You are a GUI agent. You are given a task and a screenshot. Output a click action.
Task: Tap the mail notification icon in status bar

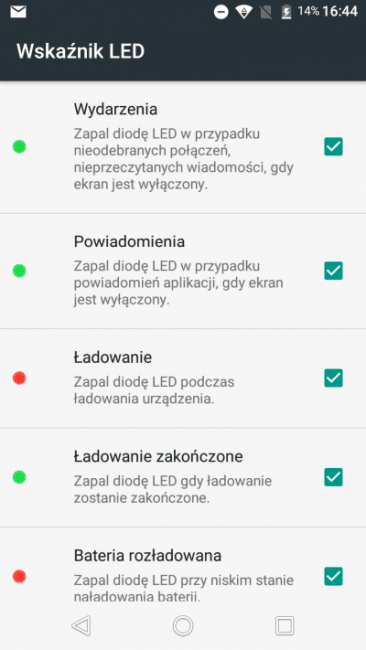click(18, 12)
